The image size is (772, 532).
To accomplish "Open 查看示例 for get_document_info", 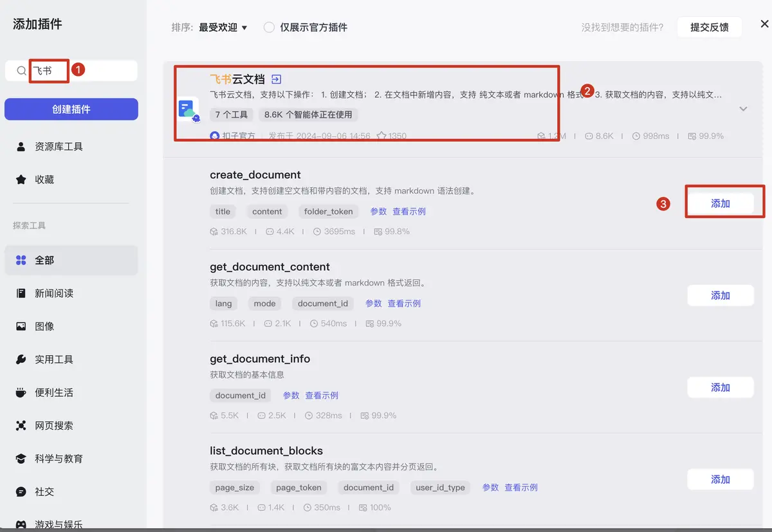I will click(322, 395).
